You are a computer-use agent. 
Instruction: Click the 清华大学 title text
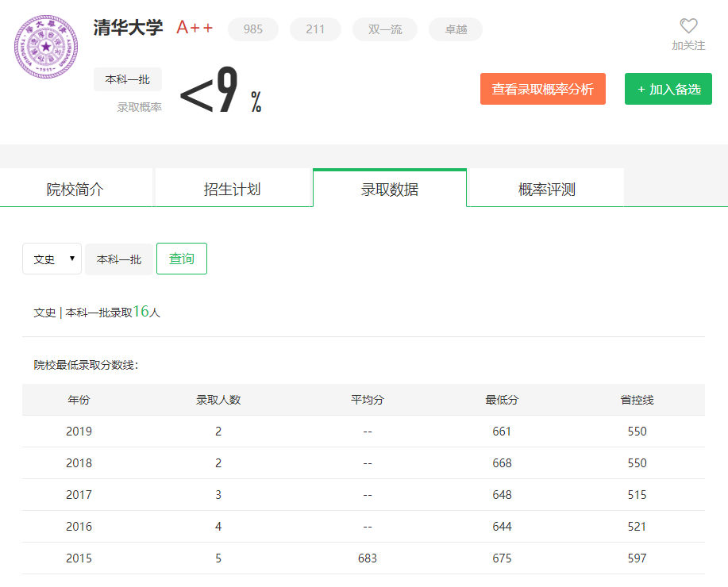click(x=128, y=28)
